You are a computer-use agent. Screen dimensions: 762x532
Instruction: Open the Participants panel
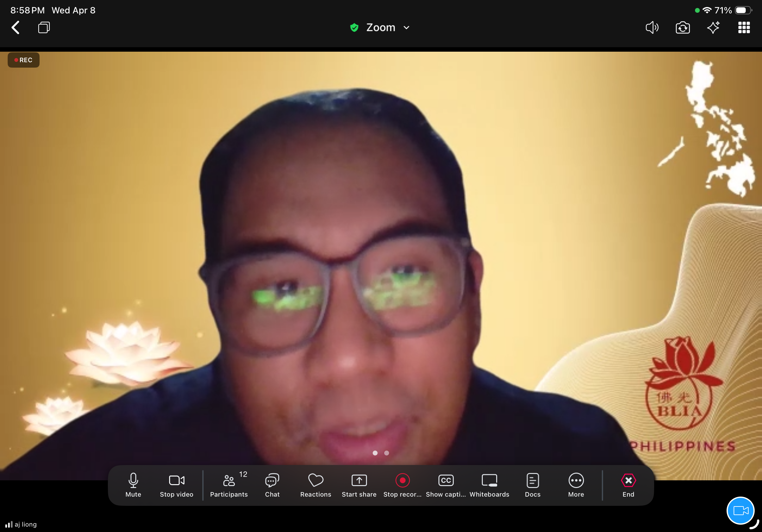pos(229,484)
